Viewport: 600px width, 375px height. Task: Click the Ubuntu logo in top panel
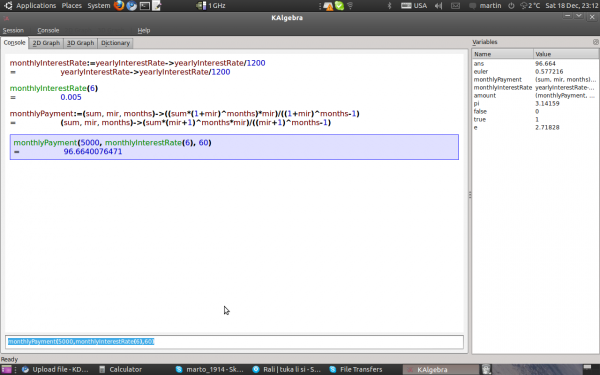[8, 5]
